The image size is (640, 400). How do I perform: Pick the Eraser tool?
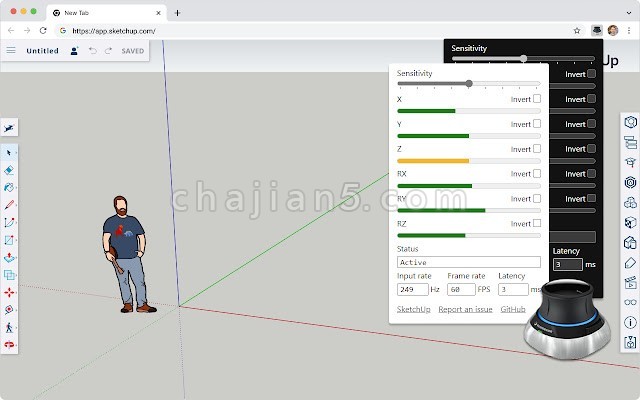9,170
